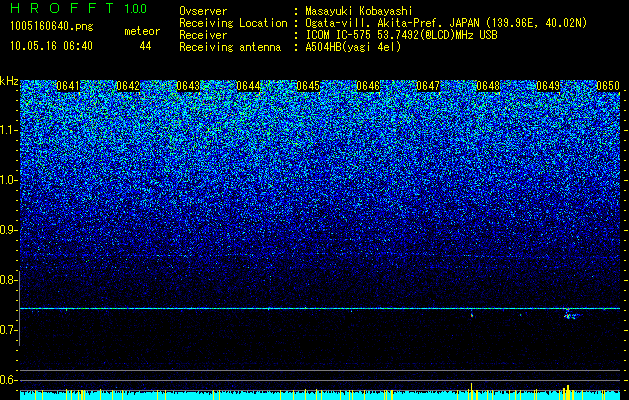Click the 1.1 frequency axis label
Image resolution: width=629 pixels, height=400 pixels.
tap(9, 130)
